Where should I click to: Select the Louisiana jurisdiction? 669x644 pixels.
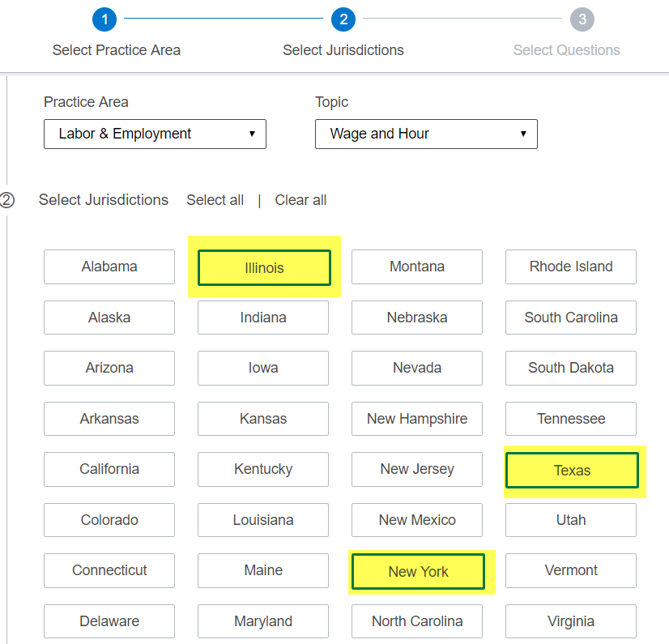[263, 520]
